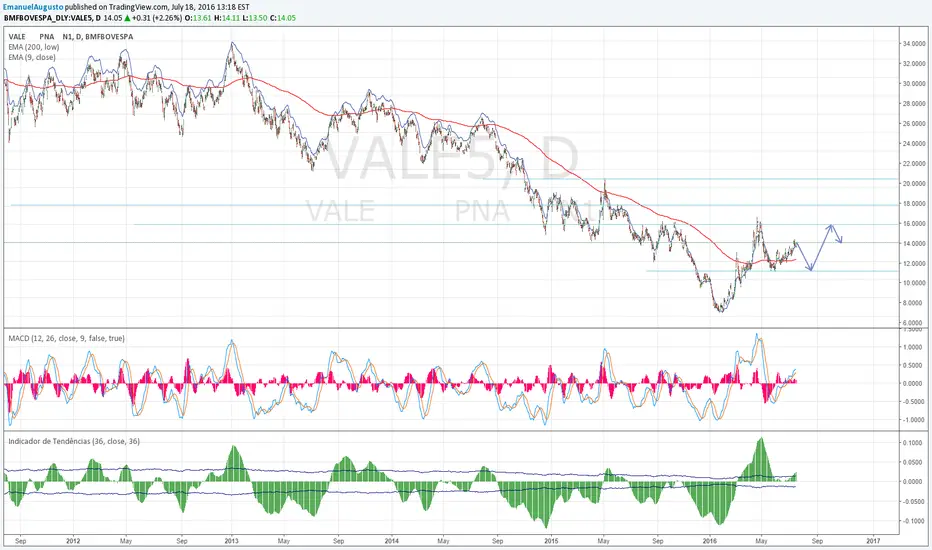Viewport: 932px width, 550px height.
Task: Click the C:14.05 close price value
Action: [282, 18]
